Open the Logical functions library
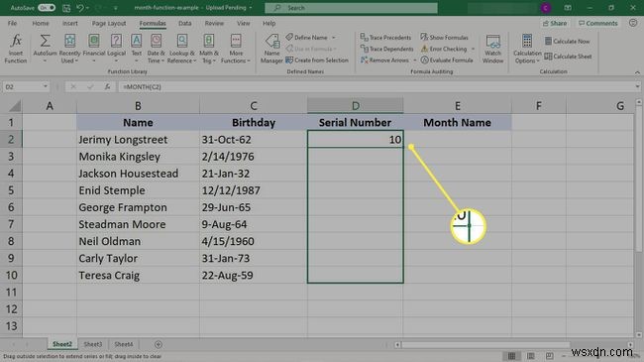Viewport: 644px width, 362px height. pyautogui.click(x=116, y=49)
